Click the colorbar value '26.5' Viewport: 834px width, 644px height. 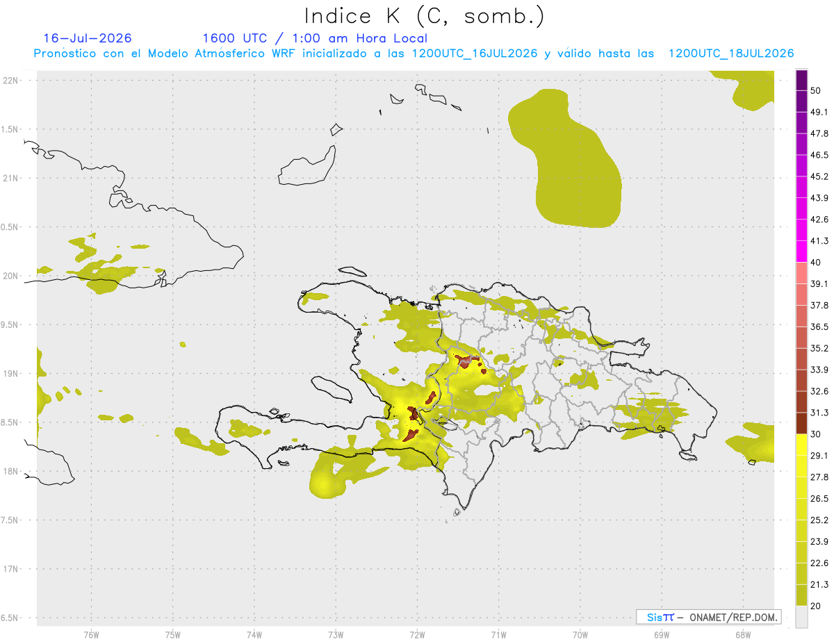point(819,498)
